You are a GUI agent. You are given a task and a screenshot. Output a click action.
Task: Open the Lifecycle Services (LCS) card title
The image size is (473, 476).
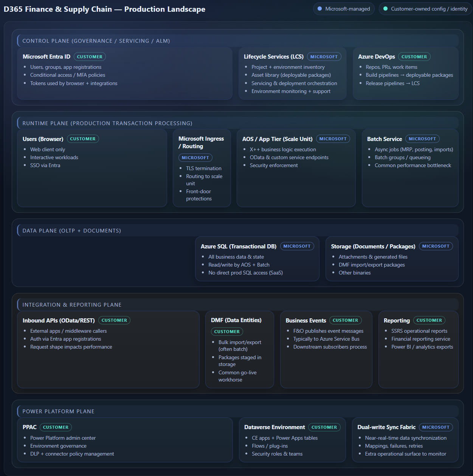[274, 57]
